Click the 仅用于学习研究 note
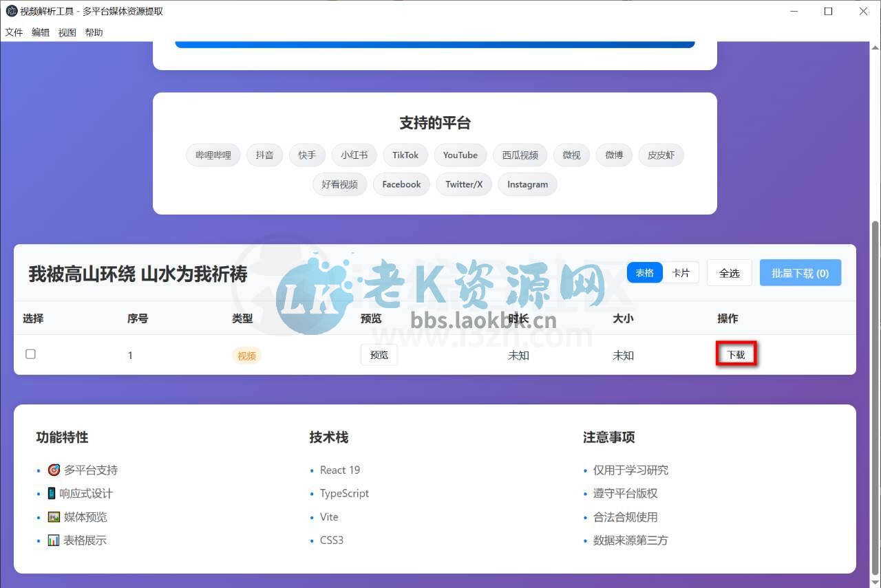881x588 pixels. click(x=630, y=470)
